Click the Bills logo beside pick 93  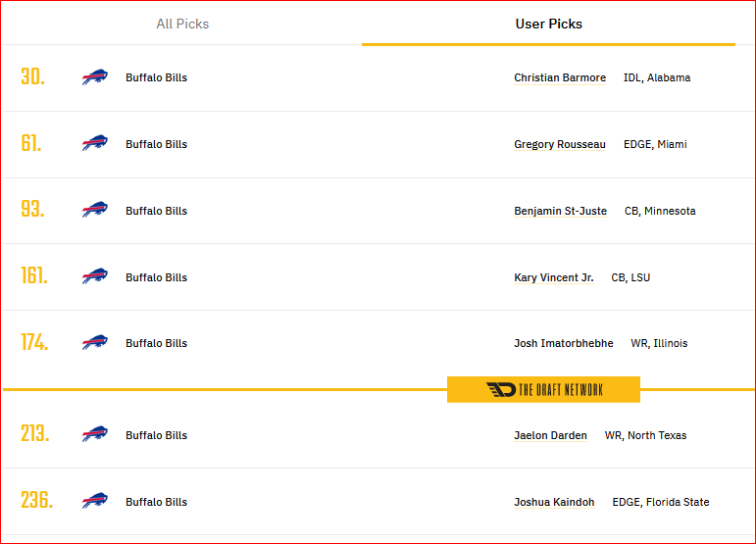point(95,210)
